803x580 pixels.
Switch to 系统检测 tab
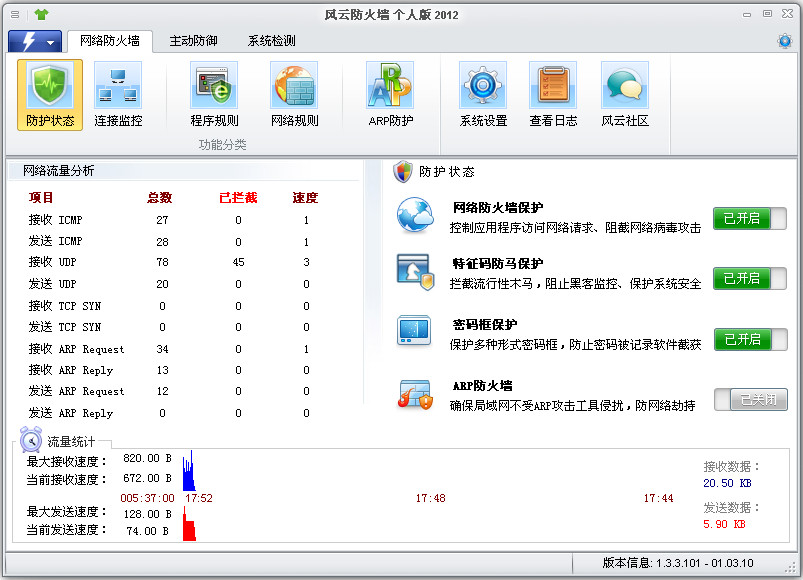(271, 41)
